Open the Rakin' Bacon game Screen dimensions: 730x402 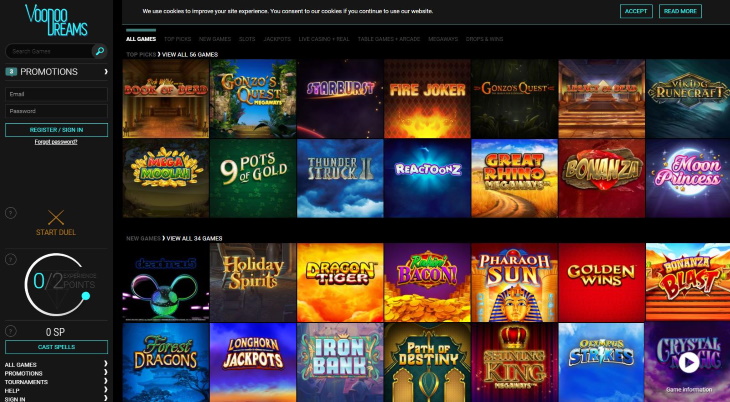[427, 282]
